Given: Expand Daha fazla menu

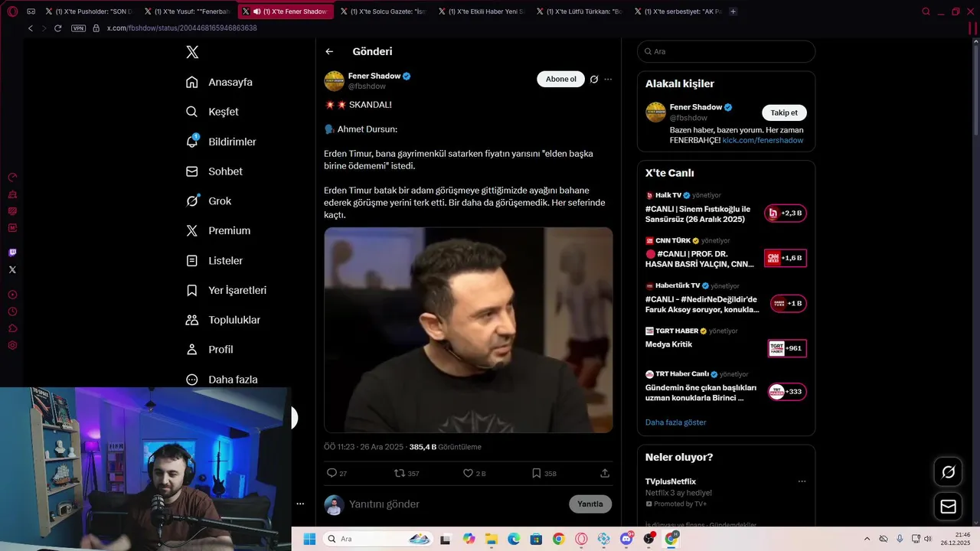Looking at the screenshot, I should tap(221, 380).
